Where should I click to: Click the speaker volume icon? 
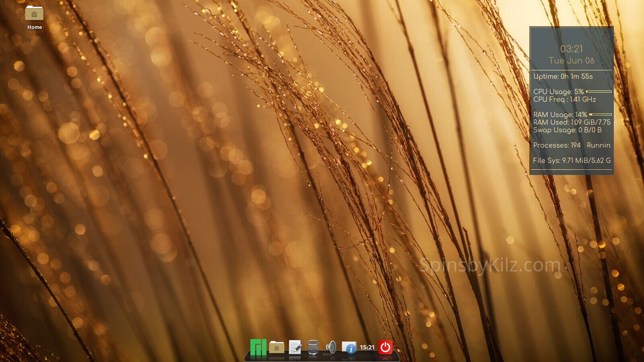331,347
